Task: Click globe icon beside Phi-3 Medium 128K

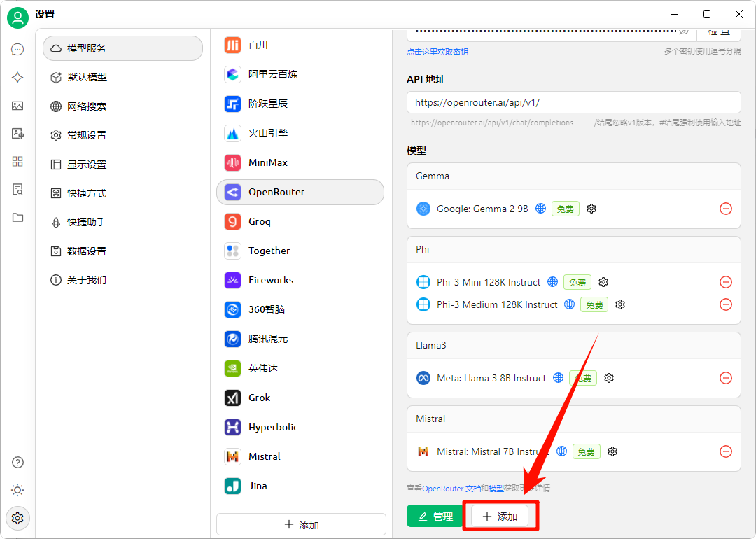Action: 569,304
